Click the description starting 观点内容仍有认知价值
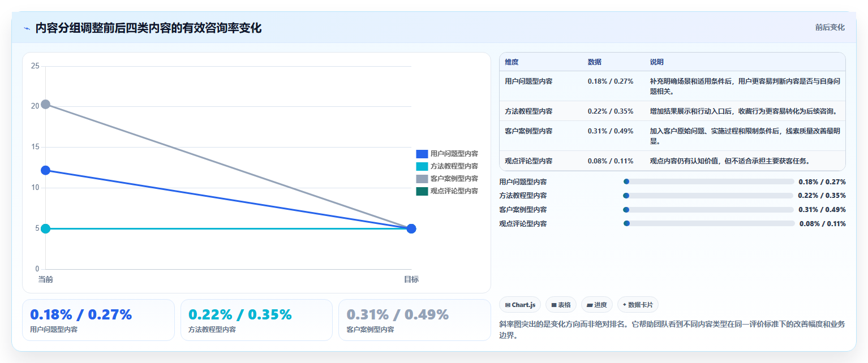868x363 pixels. (730, 161)
